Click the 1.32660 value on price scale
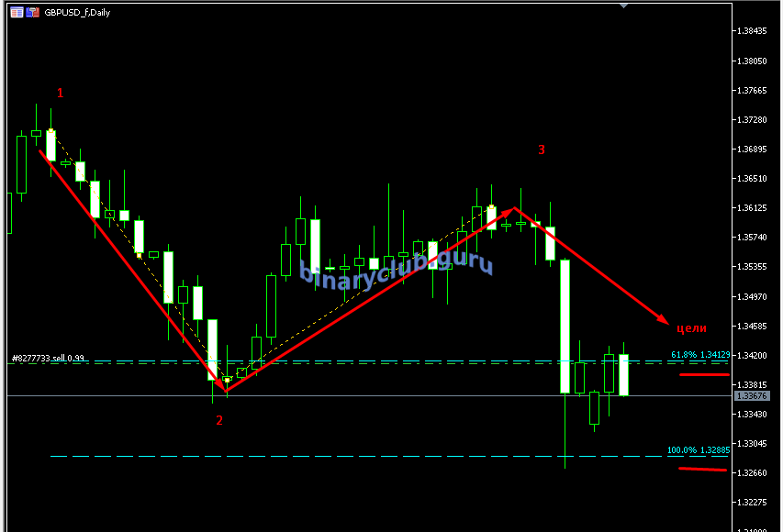Viewport: 783px width, 532px height. click(752, 473)
